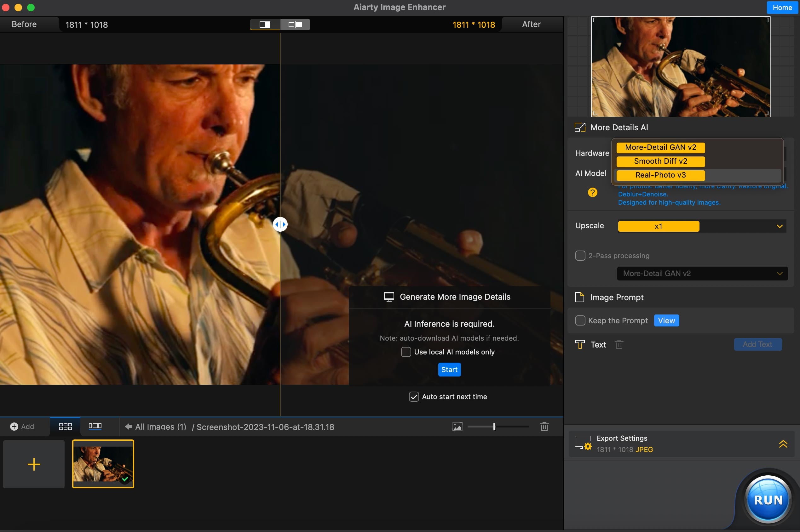The image size is (800, 532).
Task: Adjust the thumbnail size slider
Action: pyautogui.click(x=494, y=427)
